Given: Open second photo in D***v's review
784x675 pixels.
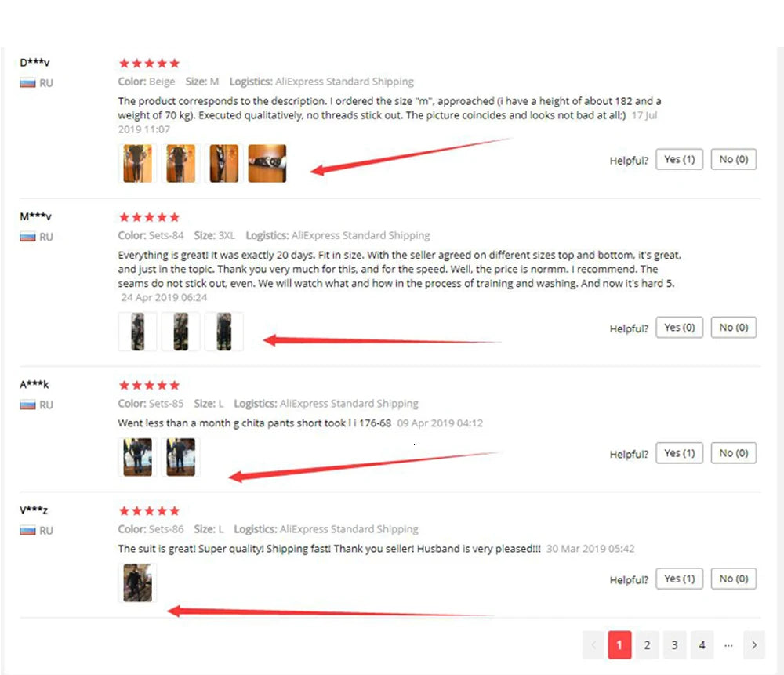Looking at the screenshot, I should click(180, 164).
